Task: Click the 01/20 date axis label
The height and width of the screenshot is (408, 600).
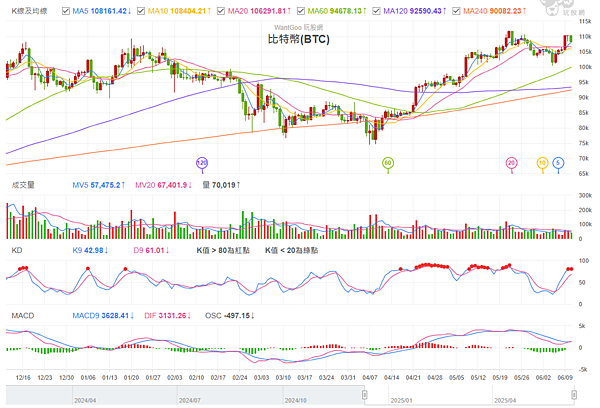Action: (131, 378)
